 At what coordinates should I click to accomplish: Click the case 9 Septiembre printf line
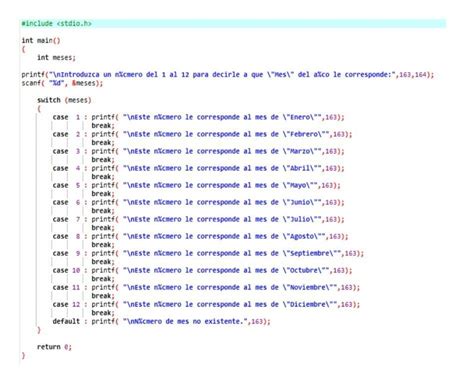[x=208, y=253]
